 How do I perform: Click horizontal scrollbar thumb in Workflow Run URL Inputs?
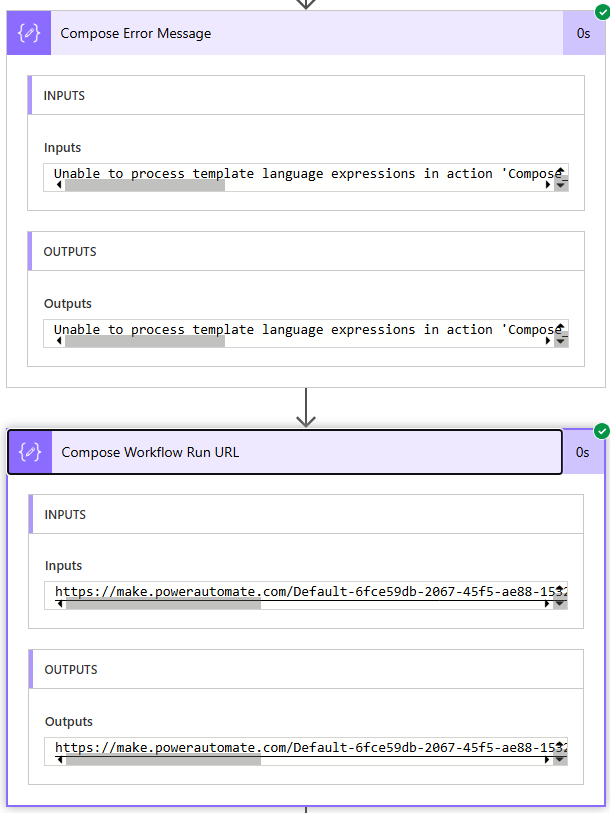[163, 604]
